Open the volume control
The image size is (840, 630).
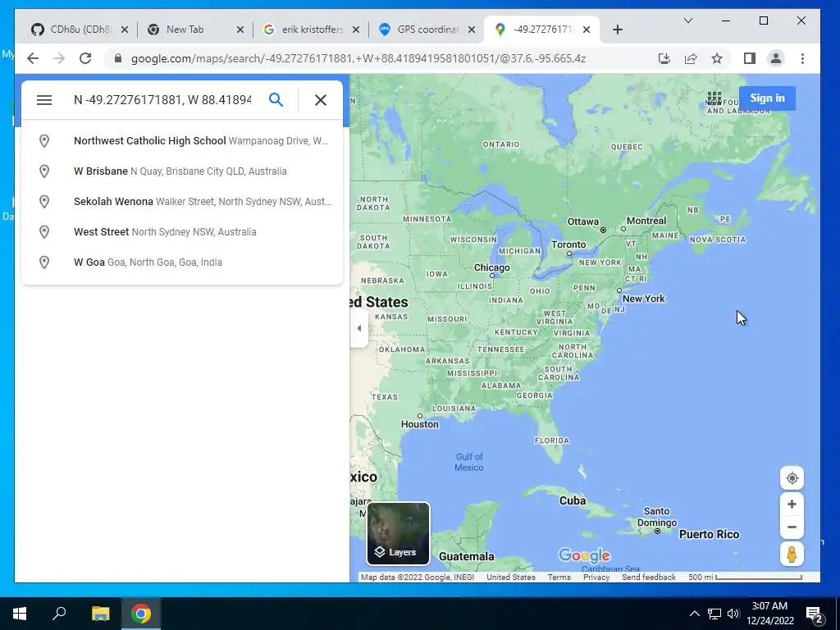click(x=733, y=614)
